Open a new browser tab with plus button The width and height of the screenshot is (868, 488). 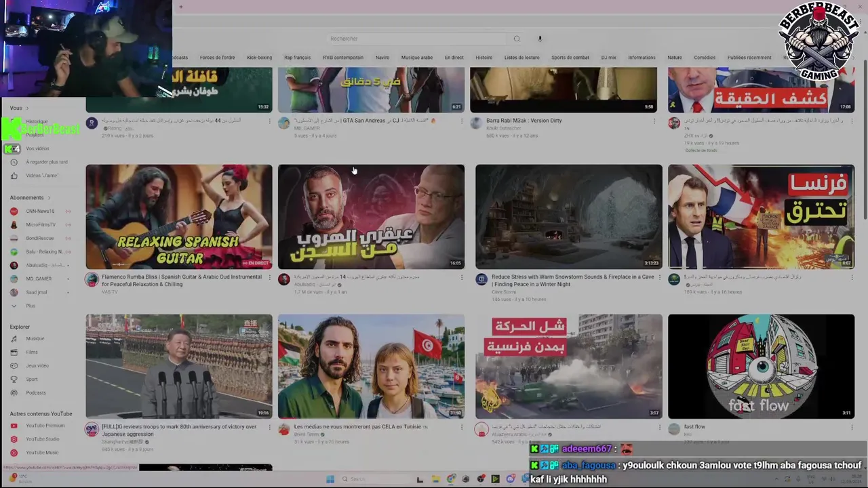point(181,7)
